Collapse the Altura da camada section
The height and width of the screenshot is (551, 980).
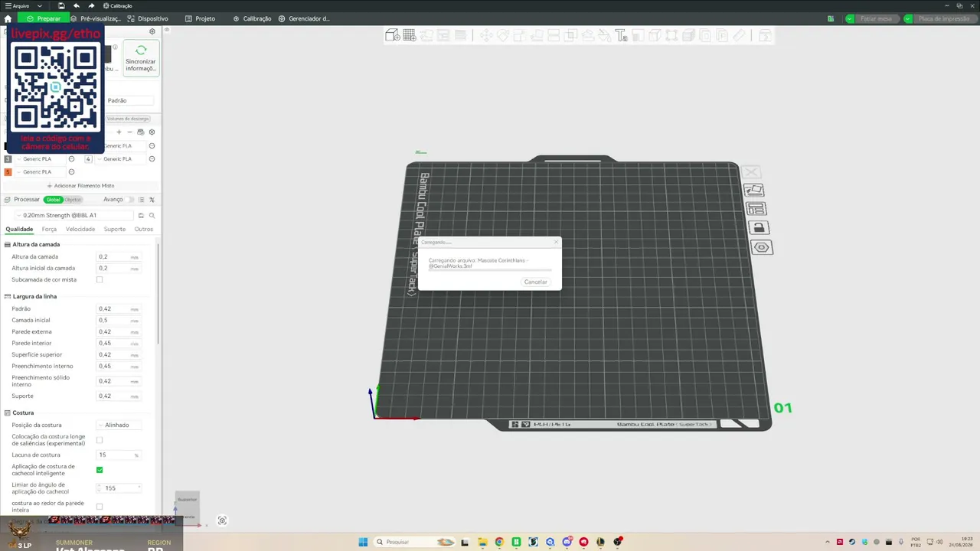click(x=36, y=244)
